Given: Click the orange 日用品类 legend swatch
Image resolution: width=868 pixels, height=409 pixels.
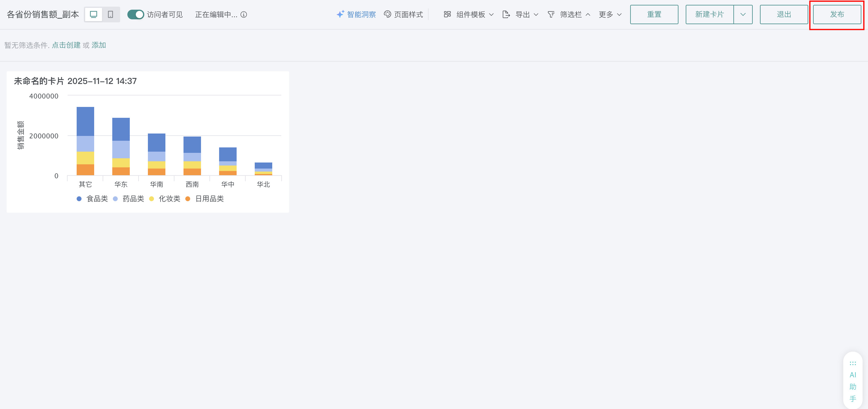Looking at the screenshot, I should [188, 198].
